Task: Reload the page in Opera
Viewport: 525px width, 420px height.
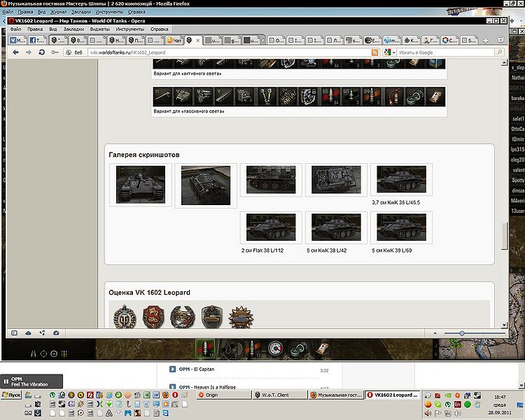Action: point(41,52)
